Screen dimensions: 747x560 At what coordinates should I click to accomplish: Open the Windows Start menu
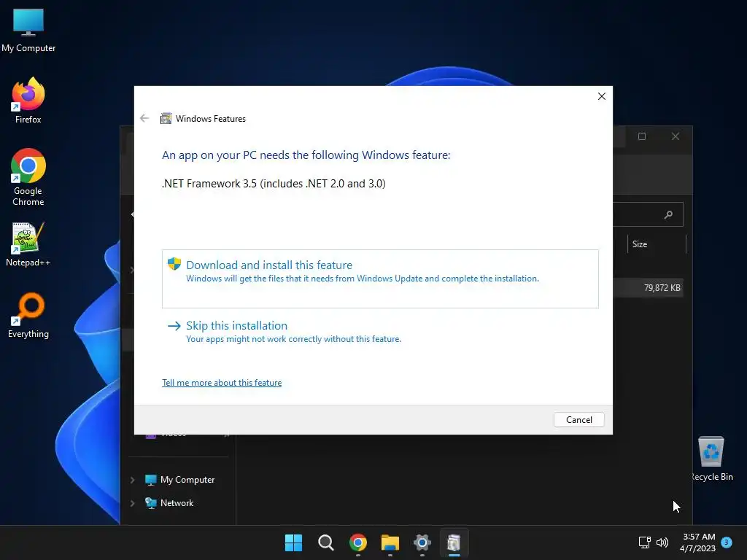pos(293,542)
